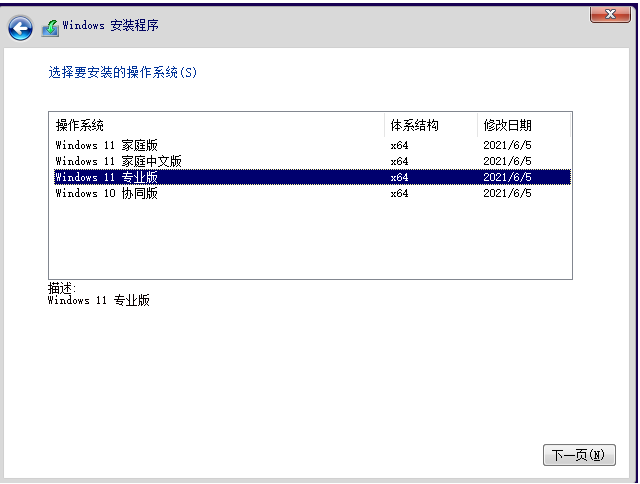Click the heading 选择要安装的操作系统(S)
The width and height of the screenshot is (640, 484).
tap(122, 72)
